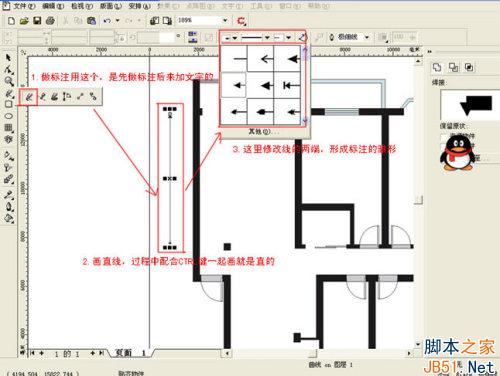The height and width of the screenshot is (376, 500).
Task: Open the File menu
Action: point(24,6)
